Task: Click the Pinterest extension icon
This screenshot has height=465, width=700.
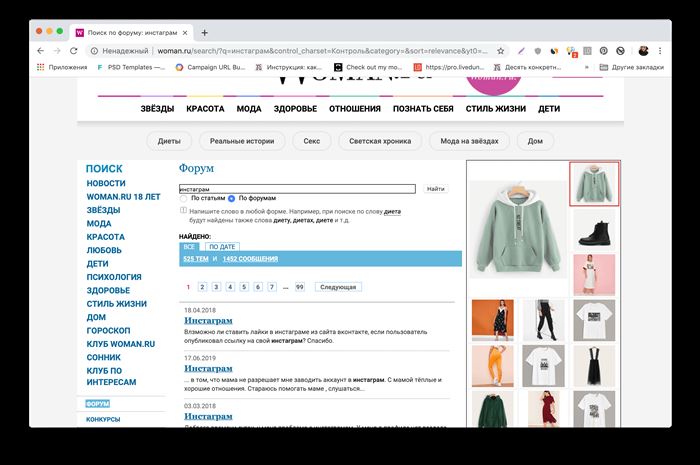Action: (604, 51)
